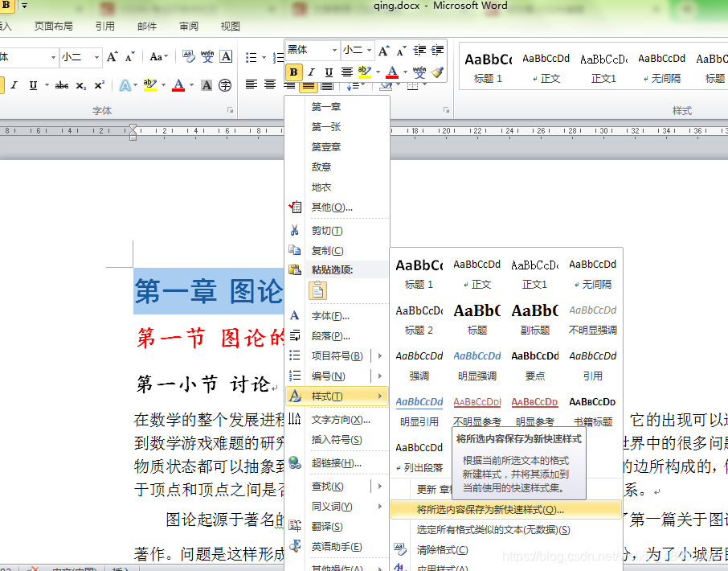
Task: Choose 段落(P)... from the context menu
Action: point(337,336)
